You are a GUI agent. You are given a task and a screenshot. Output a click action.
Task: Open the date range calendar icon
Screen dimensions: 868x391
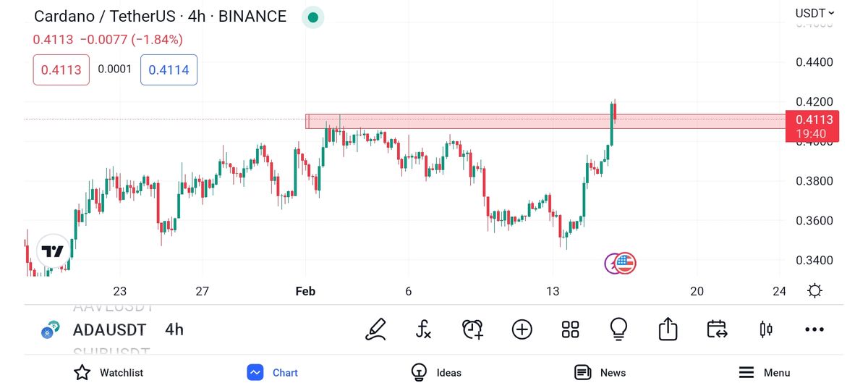[717, 329]
